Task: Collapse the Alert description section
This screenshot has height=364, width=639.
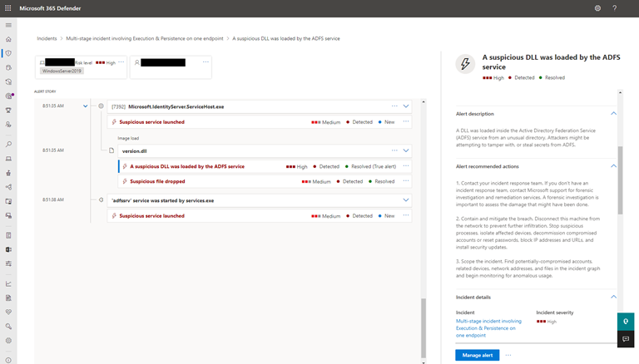Action: (x=613, y=113)
